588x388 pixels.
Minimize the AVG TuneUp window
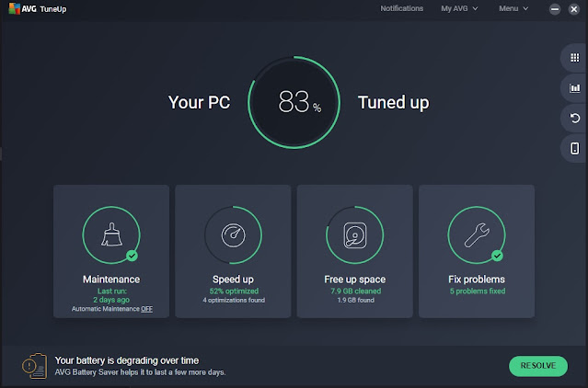555,9
